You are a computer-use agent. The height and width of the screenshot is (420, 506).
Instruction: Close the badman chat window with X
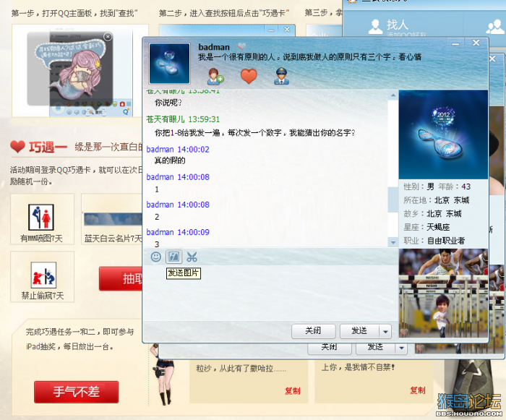click(476, 43)
